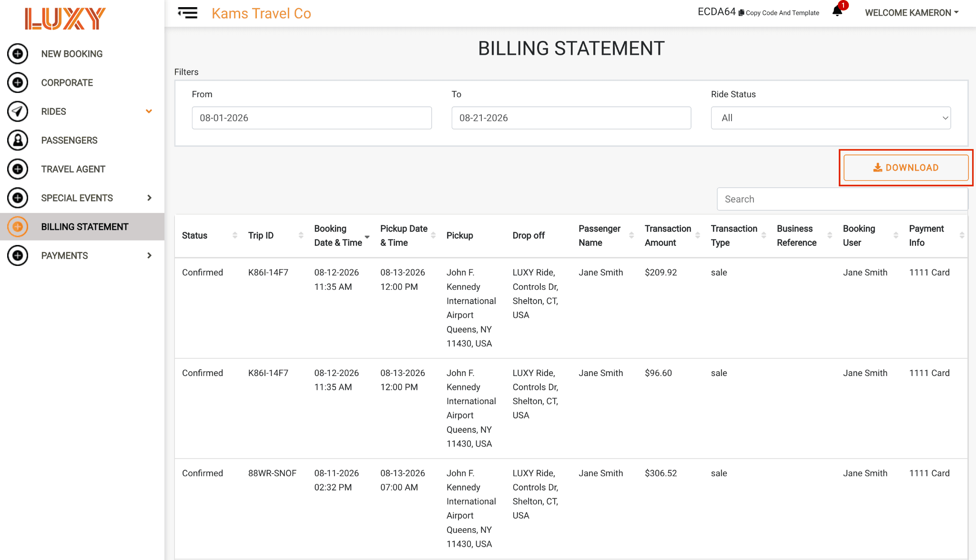Screen dimensions: 976x560
Task: Open the notification bell
Action: [837, 11]
